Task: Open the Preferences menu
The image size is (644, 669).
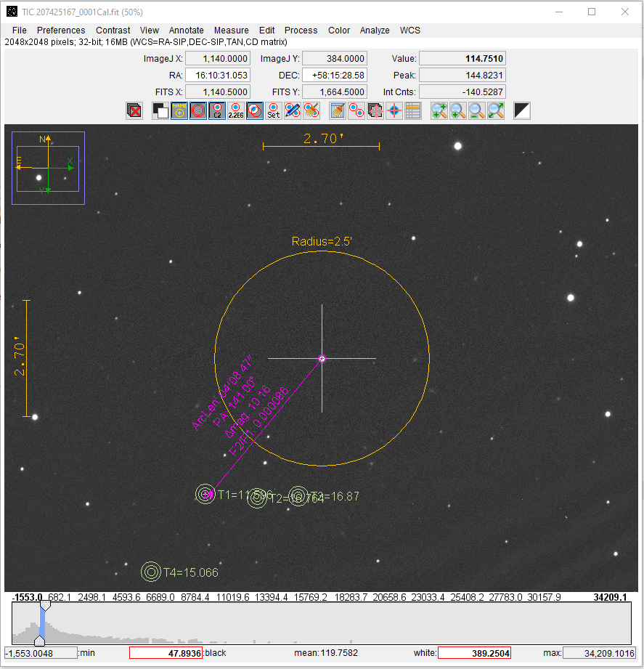Action: point(61,31)
